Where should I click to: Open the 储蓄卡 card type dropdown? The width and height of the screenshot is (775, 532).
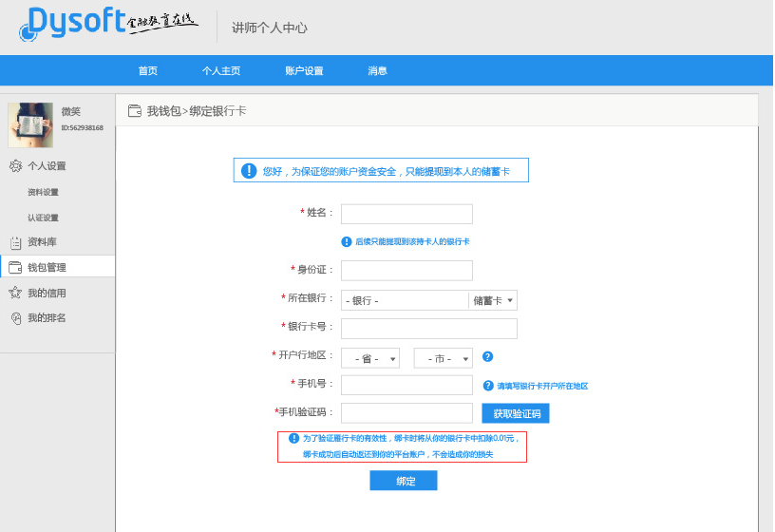(493, 300)
